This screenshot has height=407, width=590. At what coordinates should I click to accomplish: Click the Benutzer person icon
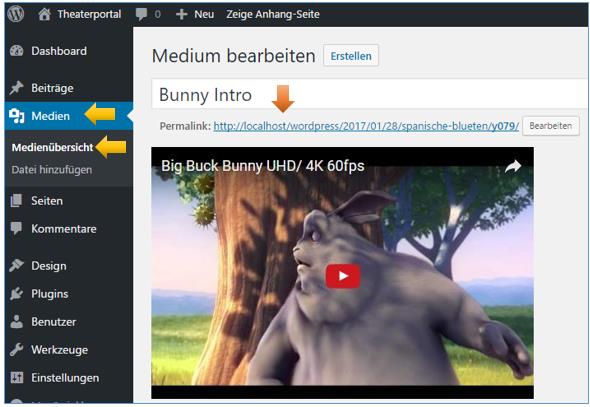[x=17, y=322]
